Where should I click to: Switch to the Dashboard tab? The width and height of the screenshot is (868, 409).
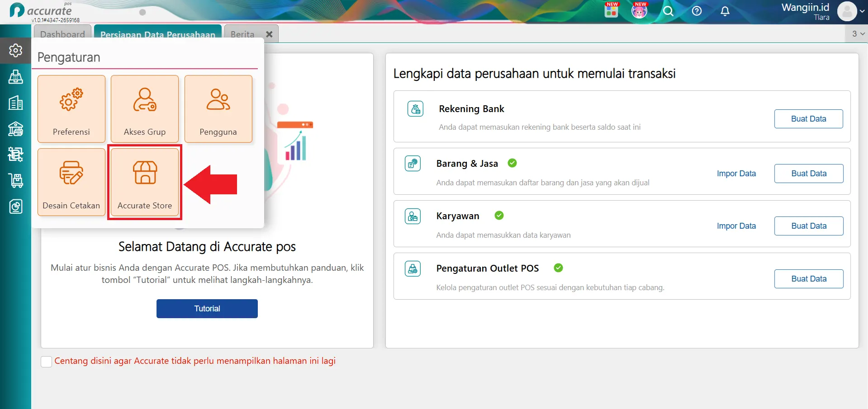[62, 34]
